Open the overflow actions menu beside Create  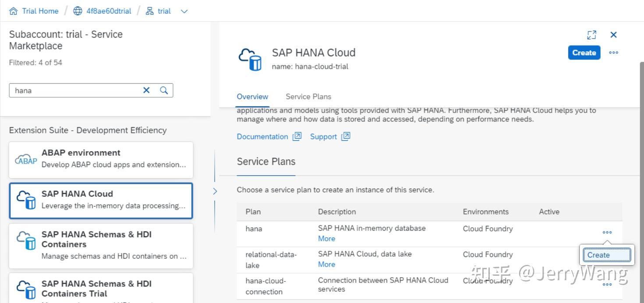pyautogui.click(x=613, y=53)
